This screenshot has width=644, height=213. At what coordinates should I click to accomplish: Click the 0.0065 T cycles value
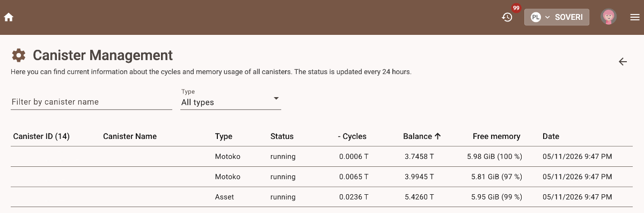pyautogui.click(x=354, y=177)
